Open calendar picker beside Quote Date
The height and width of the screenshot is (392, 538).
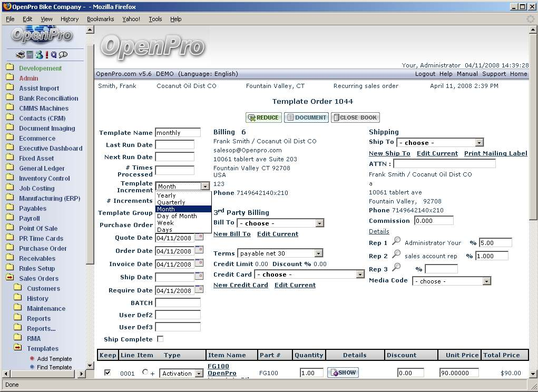click(199, 237)
